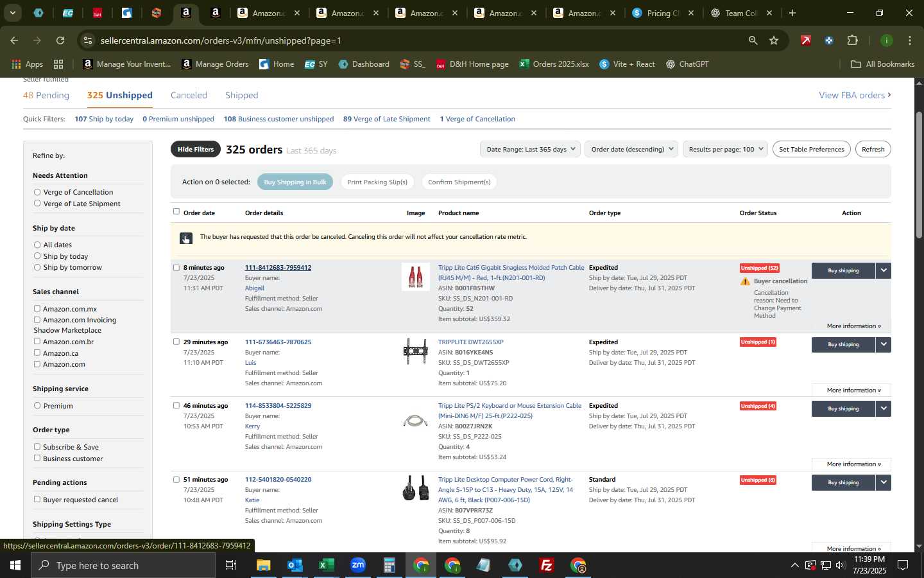
Task: Select the Premium shipping service radio
Action: [37, 406]
